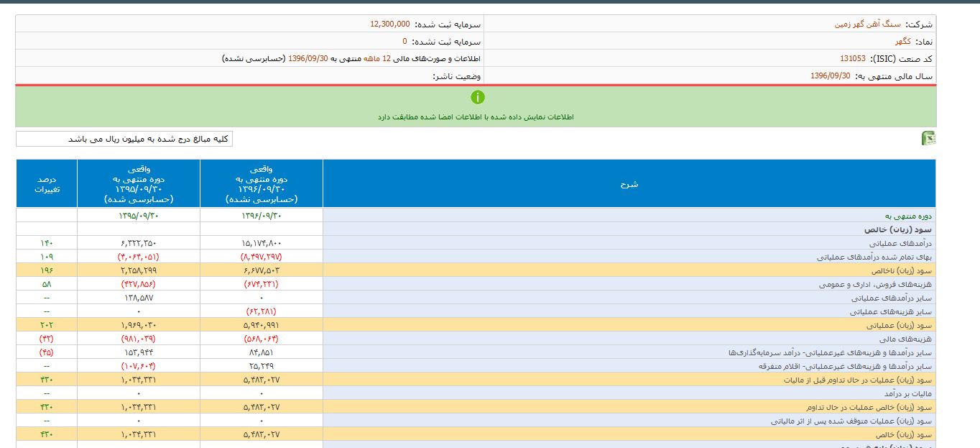The image size is (980, 448).
Task: Click the green info circle icon
Action: pyautogui.click(x=478, y=97)
